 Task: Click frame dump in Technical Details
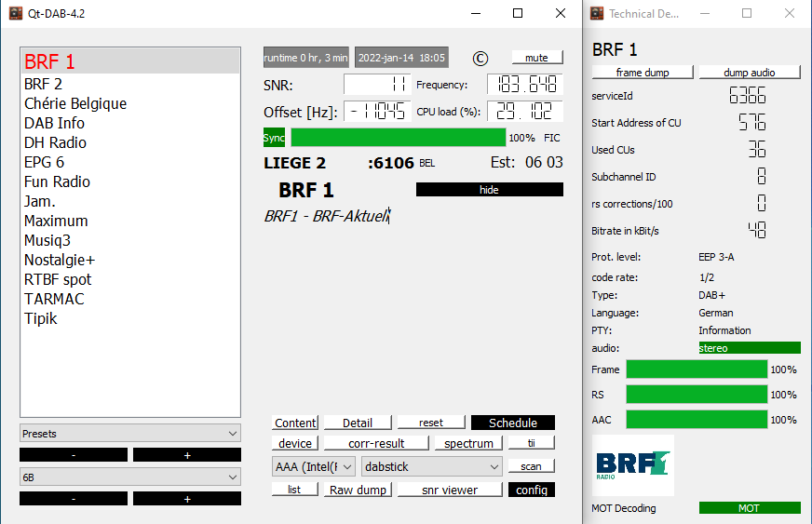click(643, 73)
